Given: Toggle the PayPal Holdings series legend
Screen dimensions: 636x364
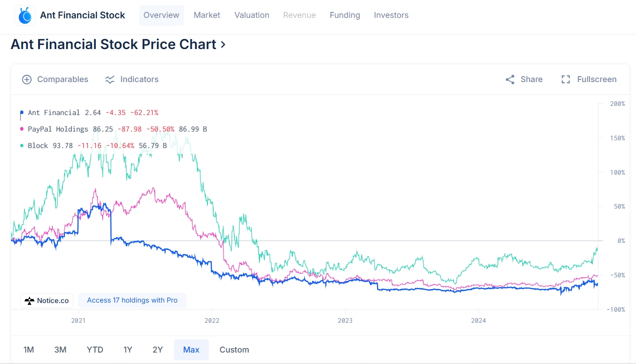Looking at the screenshot, I should 58,129.
